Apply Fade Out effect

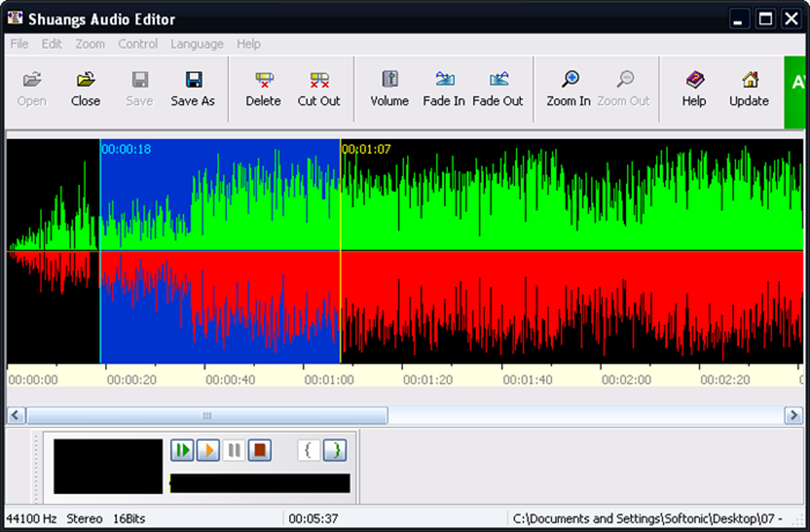click(498, 89)
